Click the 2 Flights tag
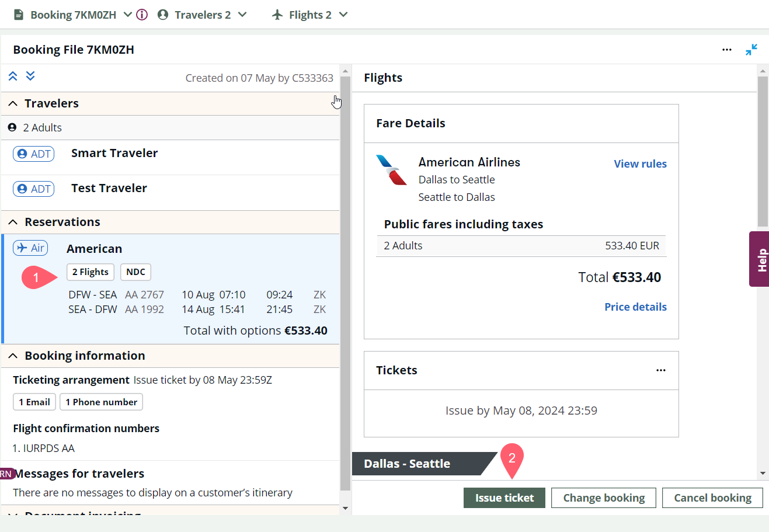The width and height of the screenshot is (769, 532). tap(91, 272)
